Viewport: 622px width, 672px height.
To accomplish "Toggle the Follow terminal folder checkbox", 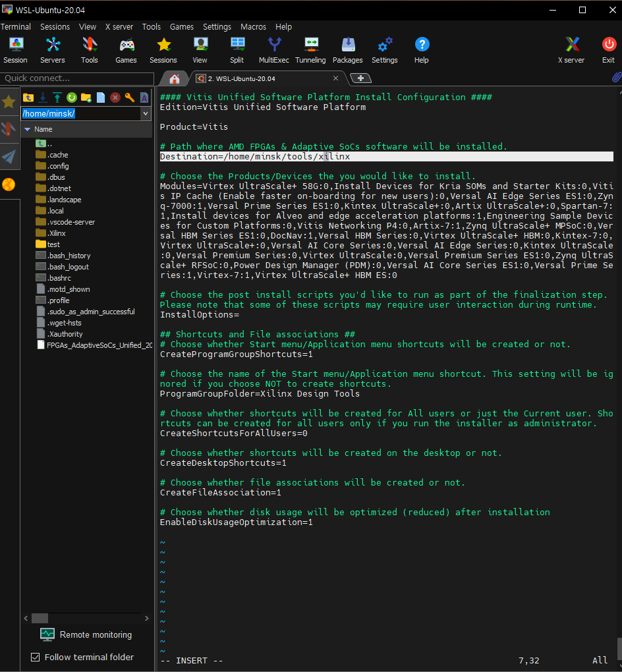I will coord(36,657).
